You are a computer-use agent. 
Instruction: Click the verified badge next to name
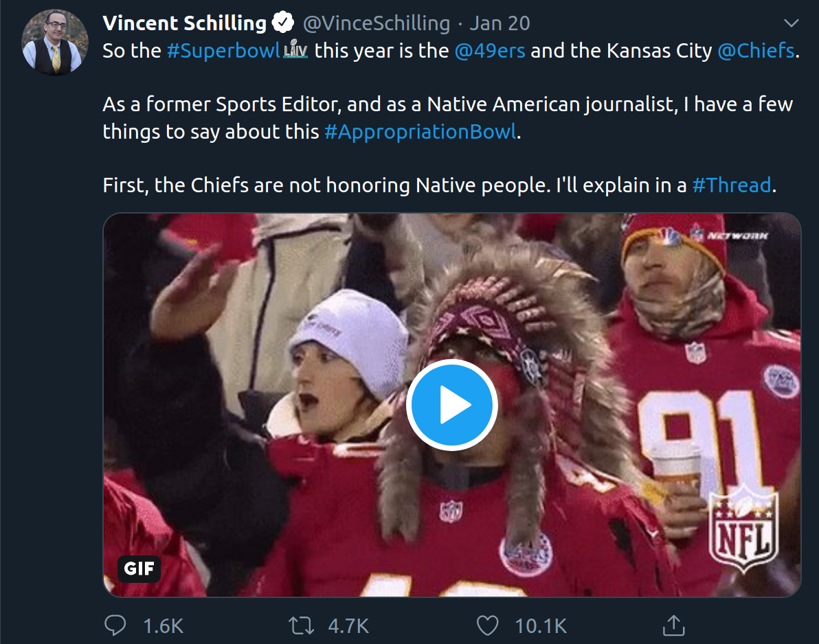click(x=283, y=23)
